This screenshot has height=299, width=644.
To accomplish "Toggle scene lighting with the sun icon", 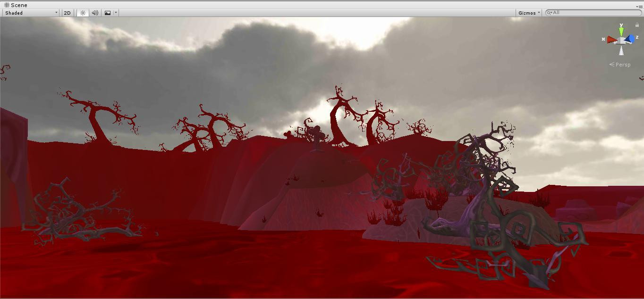I will pyautogui.click(x=83, y=13).
